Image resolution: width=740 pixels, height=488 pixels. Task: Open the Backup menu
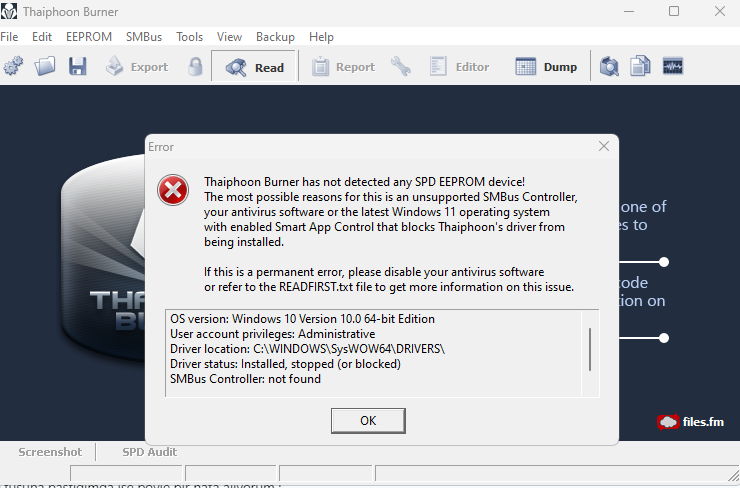click(x=275, y=37)
